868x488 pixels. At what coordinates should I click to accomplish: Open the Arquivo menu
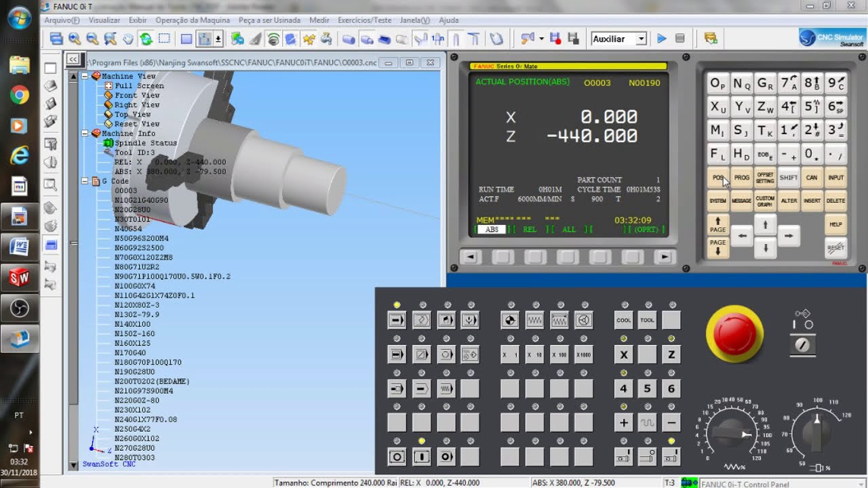62,20
